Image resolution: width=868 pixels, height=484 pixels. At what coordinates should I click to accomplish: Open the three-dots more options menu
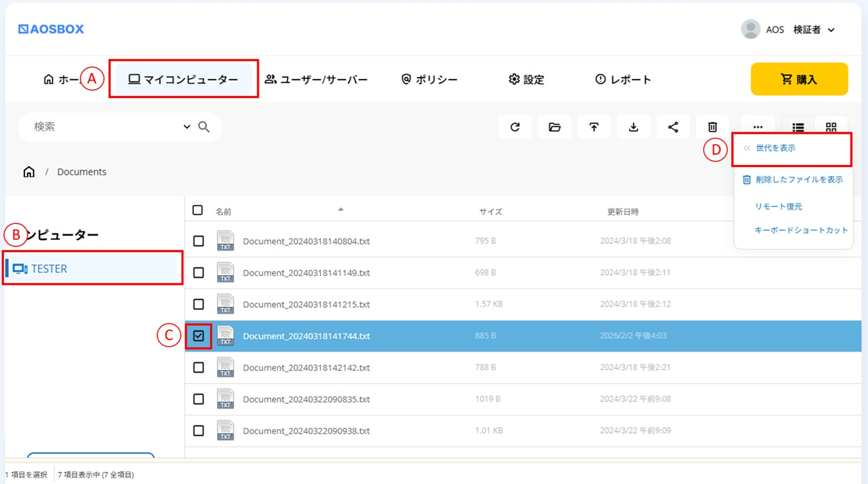pos(758,127)
